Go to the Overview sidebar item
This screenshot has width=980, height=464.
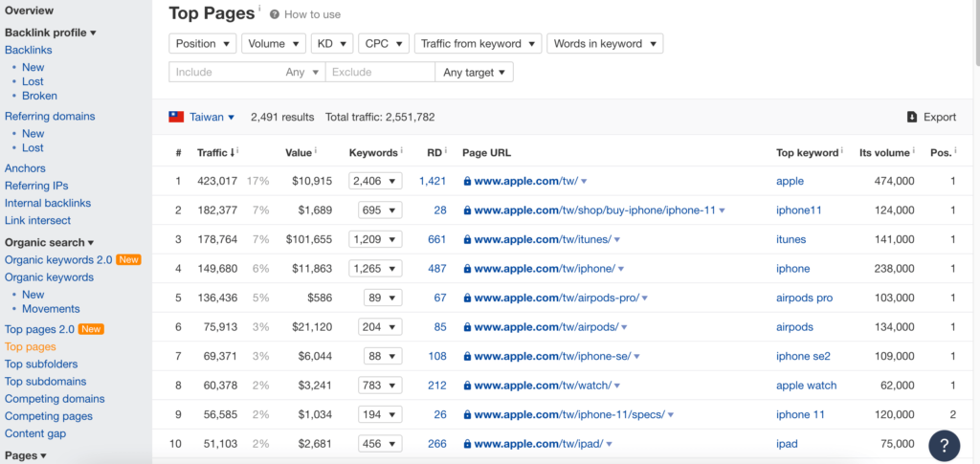(30, 11)
